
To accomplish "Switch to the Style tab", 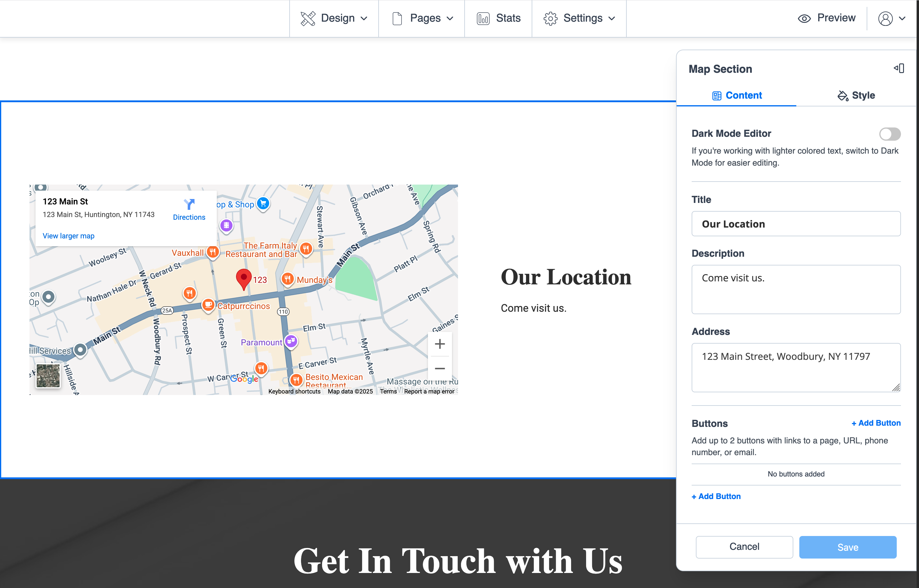I will pyautogui.click(x=856, y=96).
